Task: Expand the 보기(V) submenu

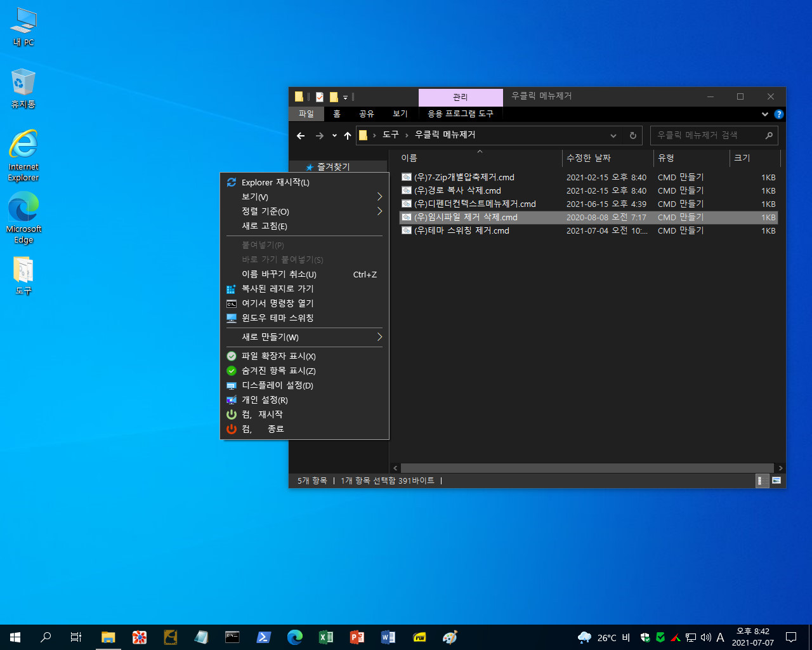Action: [x=304, y=197]
